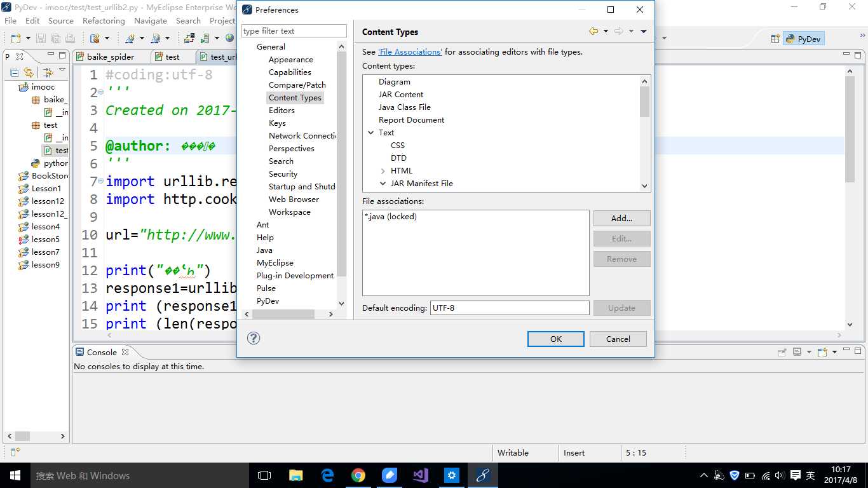The width and height of the screenshot is (868, 488).
Task: Collapse the Text content type node
Action: (x=371, y=133)
